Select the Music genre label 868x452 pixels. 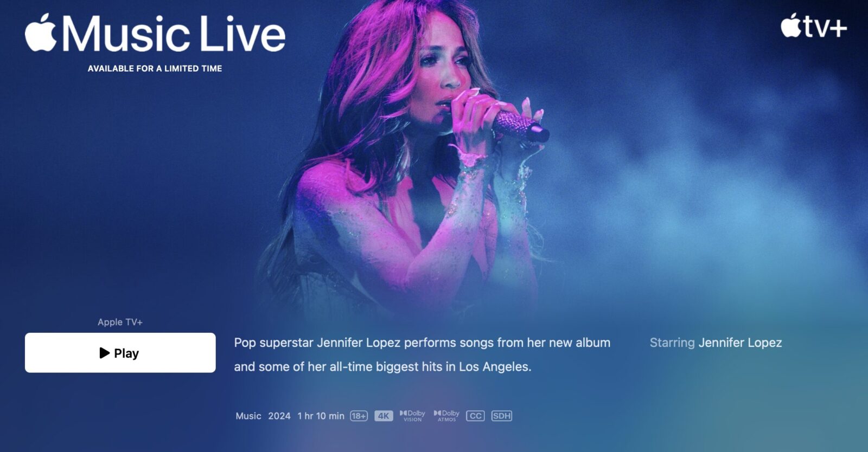[x=248, y=416]
